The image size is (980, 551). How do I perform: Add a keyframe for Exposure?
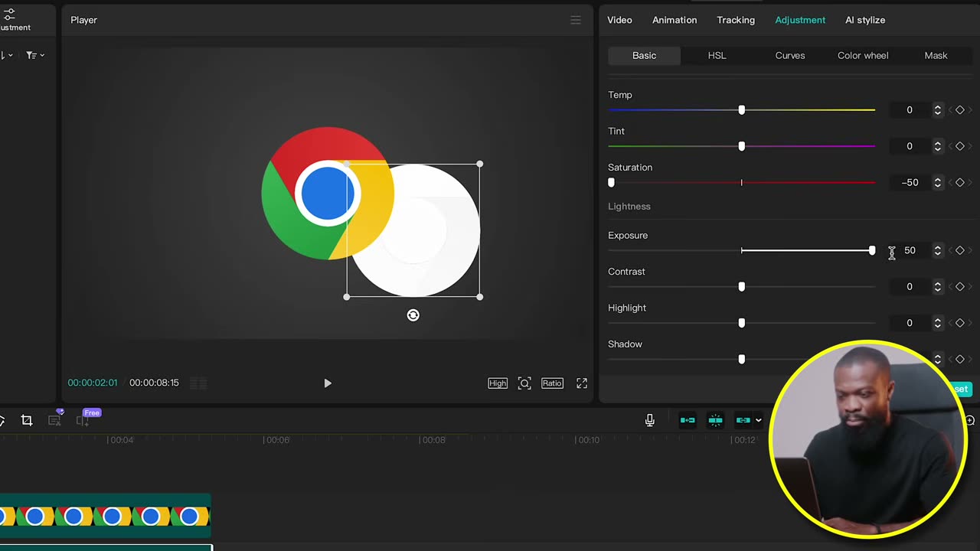pos(960,250)
